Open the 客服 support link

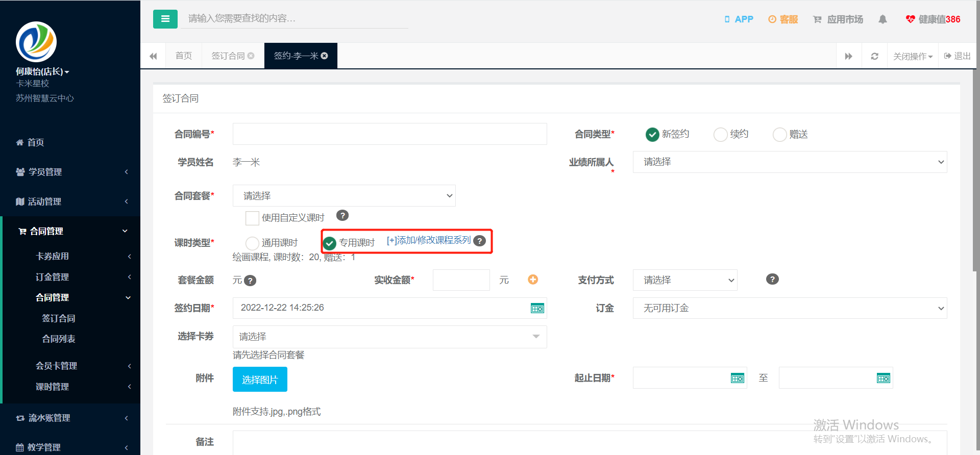point(783,19)
